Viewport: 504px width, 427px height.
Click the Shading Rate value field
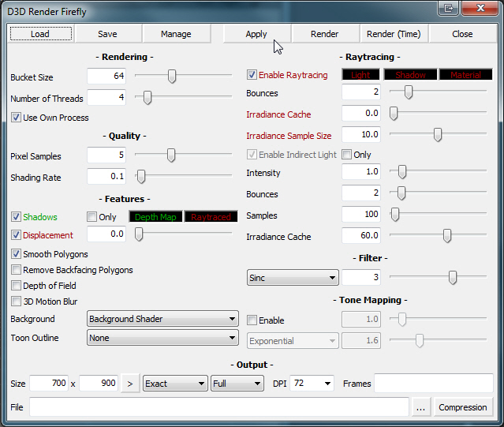pos(106,177)
